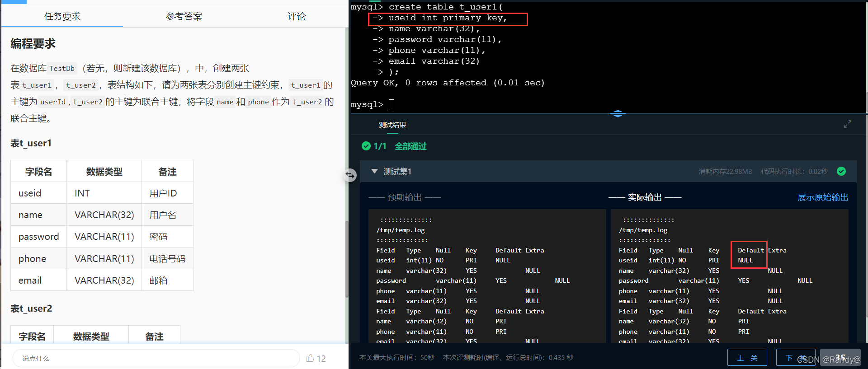Click the useid cell in t_user1 table

(x=39, y=193)
